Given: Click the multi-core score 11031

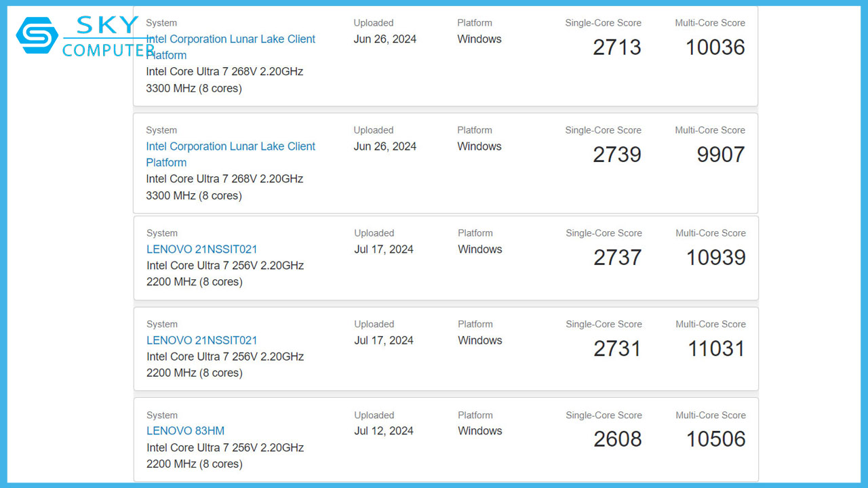Looking at the screenshot, I should (716, 348).
